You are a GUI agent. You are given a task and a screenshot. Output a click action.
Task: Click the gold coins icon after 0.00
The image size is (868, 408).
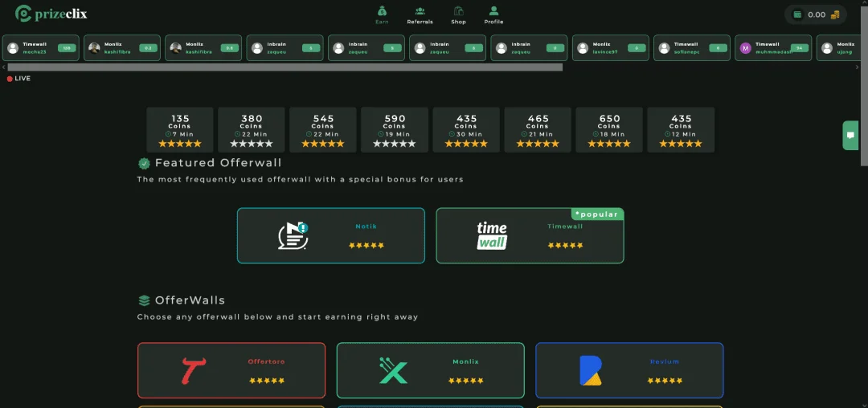[x=835, y=15]
